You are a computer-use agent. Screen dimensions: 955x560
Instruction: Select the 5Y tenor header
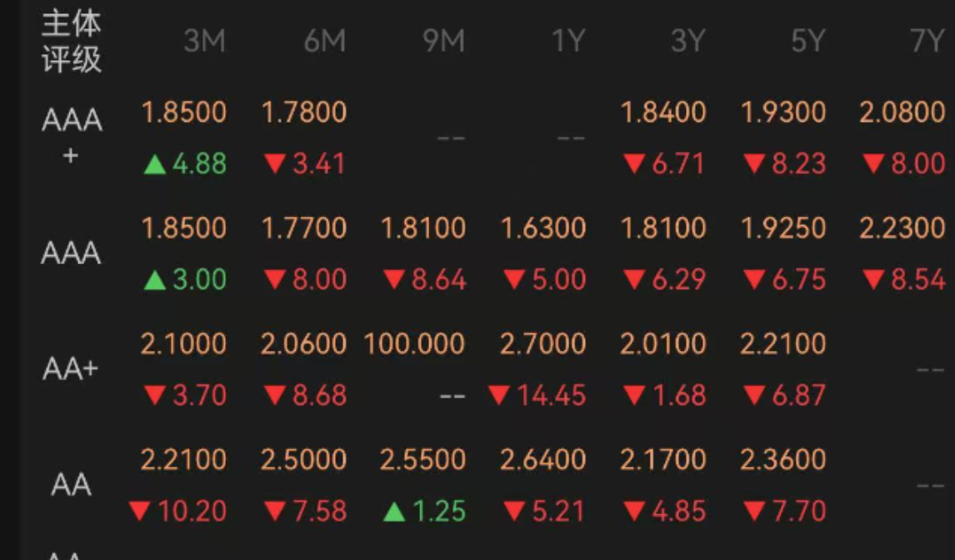(807, 41)
